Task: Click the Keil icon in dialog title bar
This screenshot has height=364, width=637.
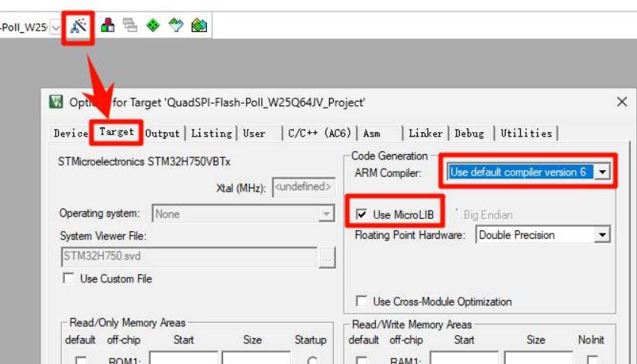Action: pyautogui.click(x=56, y=101)
